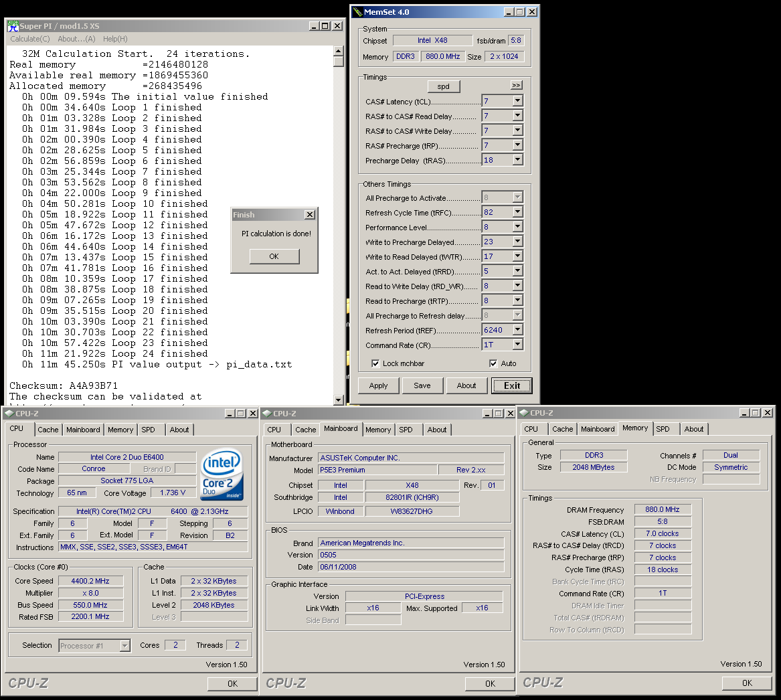Click the Core Speed 4400.2 MHz field
This screenshot has width=781, height=700.
(x=90, y=581)
